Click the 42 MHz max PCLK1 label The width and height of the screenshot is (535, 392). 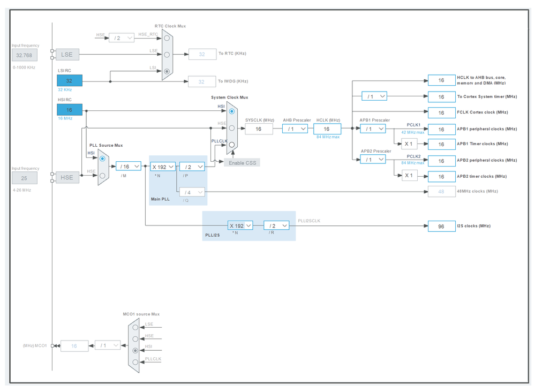coord(413,132)
